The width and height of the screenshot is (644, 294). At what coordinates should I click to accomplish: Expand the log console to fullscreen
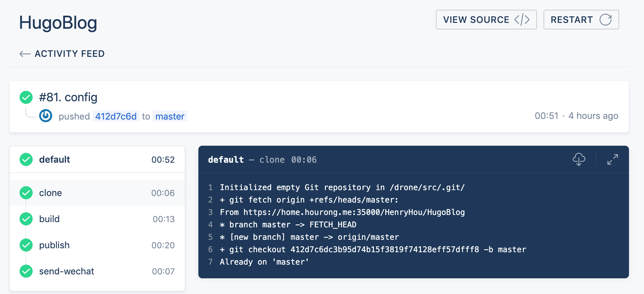tap(612, 159)
